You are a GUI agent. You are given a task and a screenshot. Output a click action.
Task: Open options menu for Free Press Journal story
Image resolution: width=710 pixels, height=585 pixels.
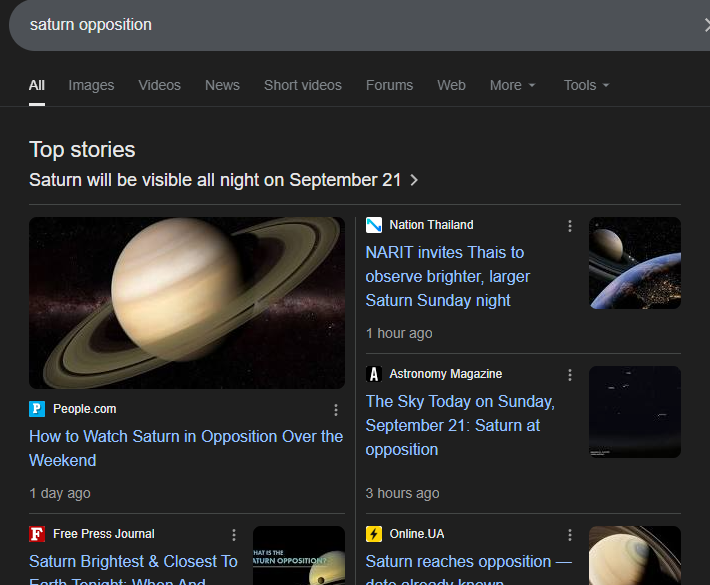tap(234, 535)
